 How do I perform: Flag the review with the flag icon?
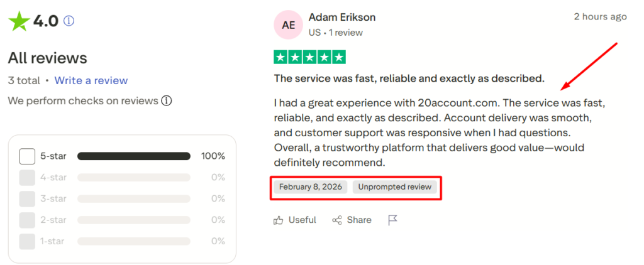pos(393,220)
